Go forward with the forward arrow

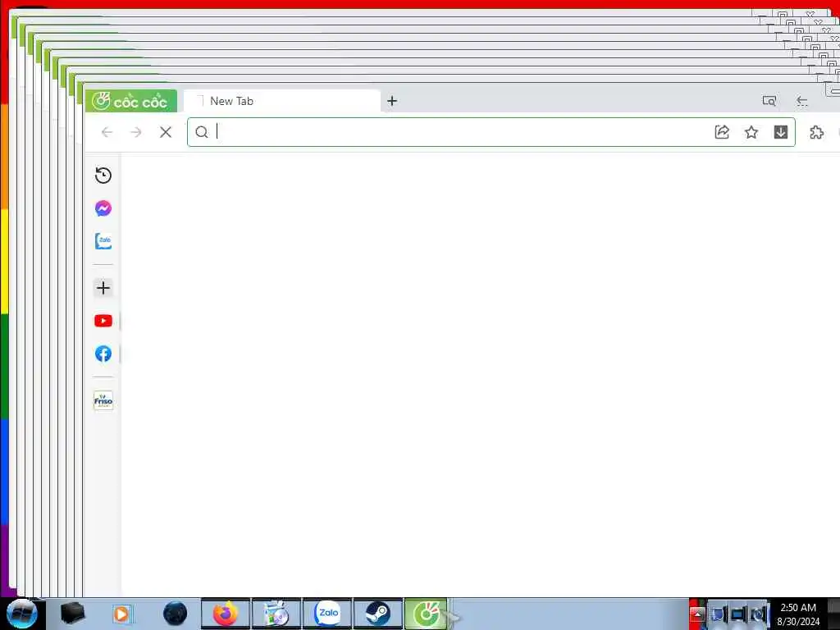[136, 132]
